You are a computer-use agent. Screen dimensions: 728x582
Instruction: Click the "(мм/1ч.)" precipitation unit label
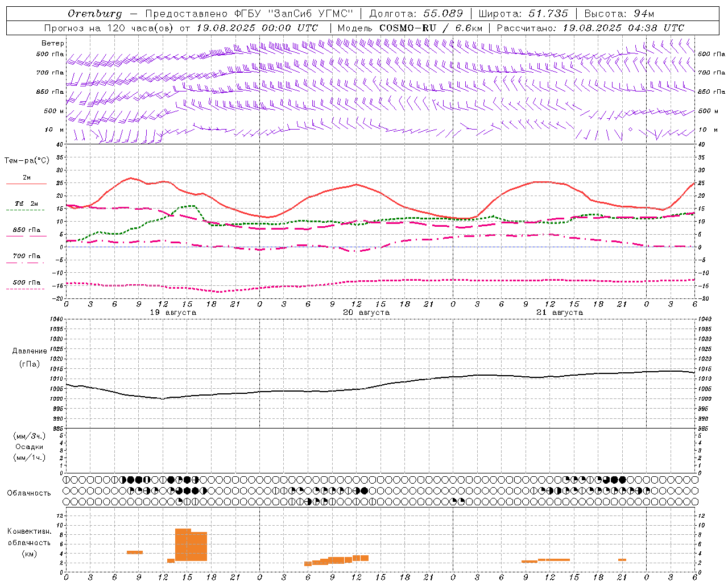pos(30,458)
